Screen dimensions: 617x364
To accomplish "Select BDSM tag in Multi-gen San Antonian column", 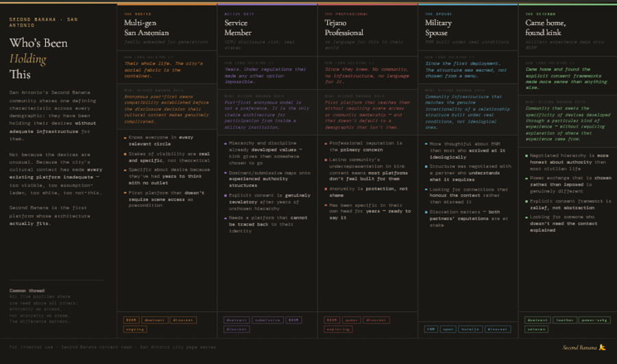I will [132, 320].
